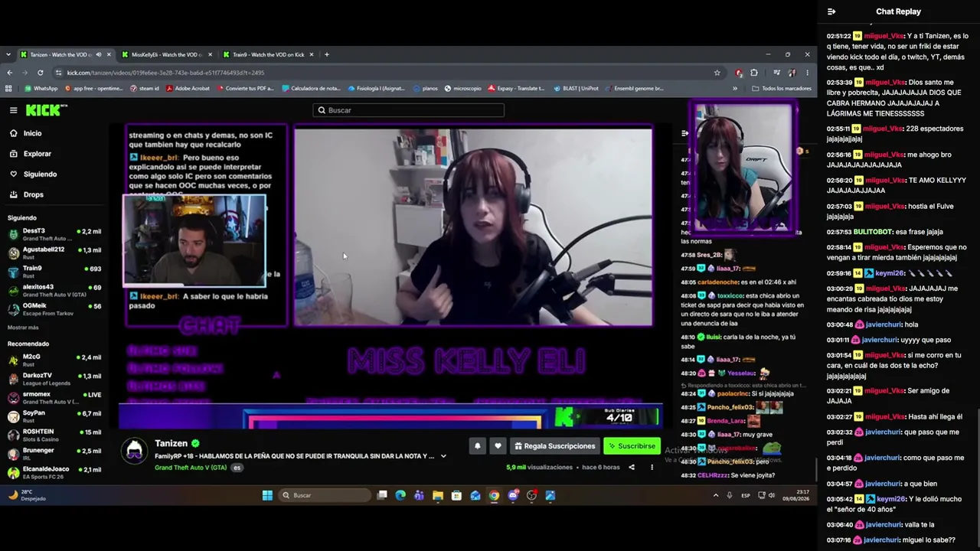Open the Chrome extensions puzzle icon
Viewport: 980px width, 551px height.
pos(754,73)
